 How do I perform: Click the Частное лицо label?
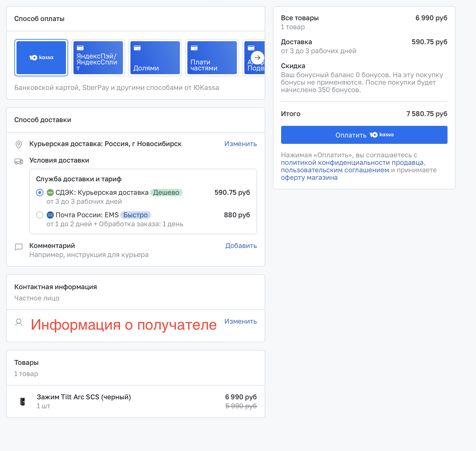37,298
